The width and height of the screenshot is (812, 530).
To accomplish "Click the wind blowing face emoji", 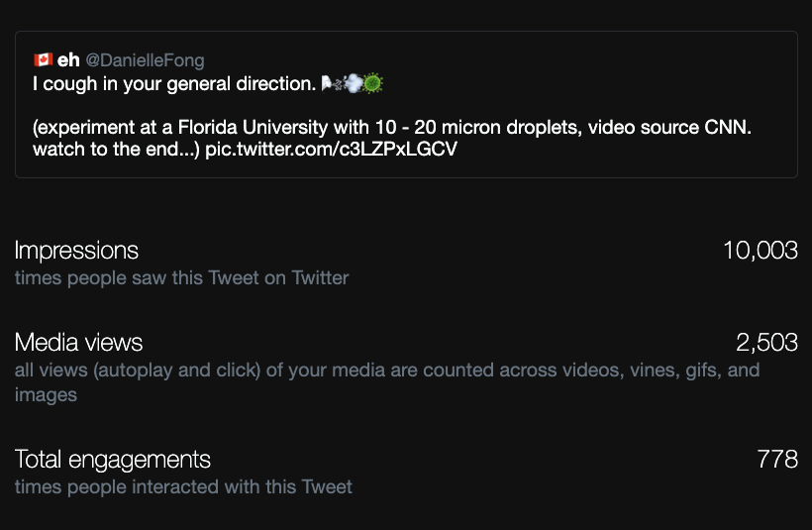I will coord(333,84).
